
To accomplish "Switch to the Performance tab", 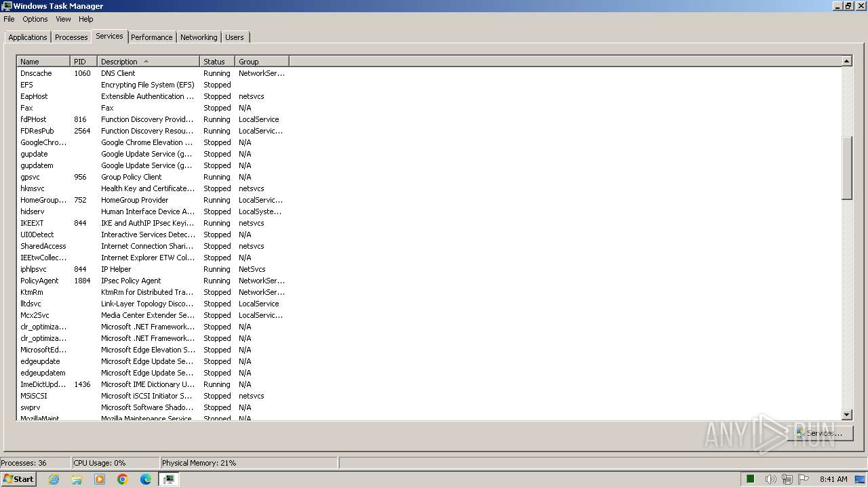I will coord(152,37).
